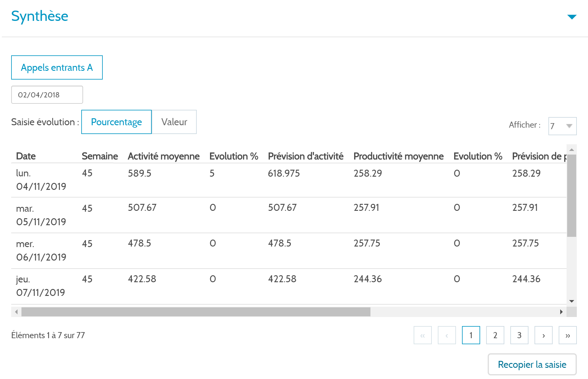Open the Afficher rows dropdown

pos(562,126)
